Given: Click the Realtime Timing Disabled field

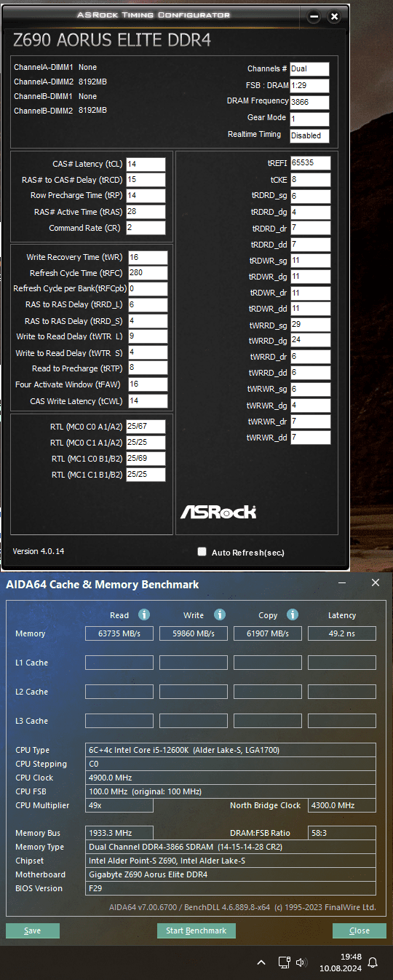Looking at the screenshot, I should (x=309, y=135).
